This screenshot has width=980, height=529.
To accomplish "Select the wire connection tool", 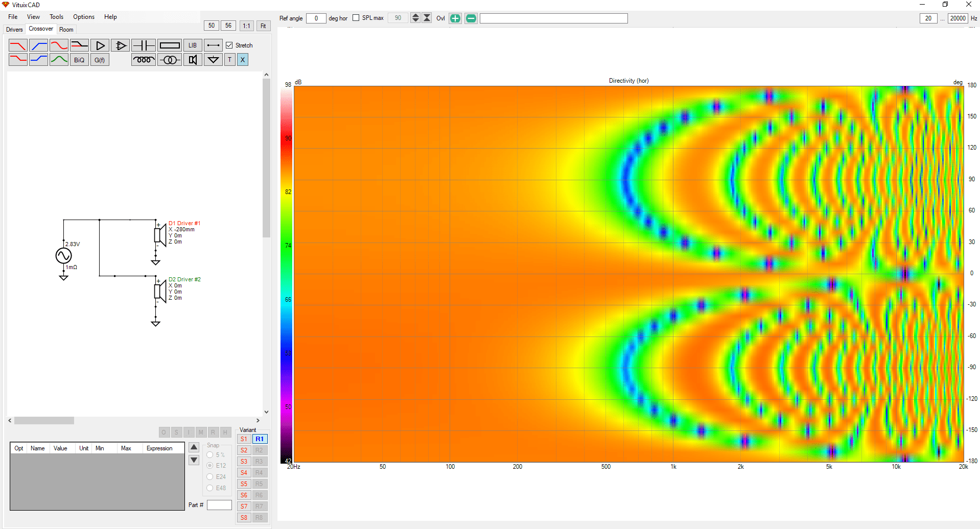I will 213,45.
